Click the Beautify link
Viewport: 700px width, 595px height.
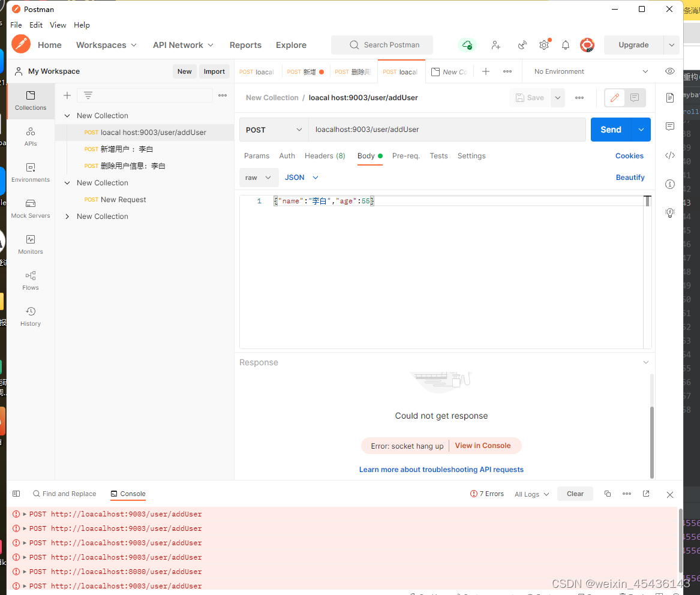[x=630, y=178]
